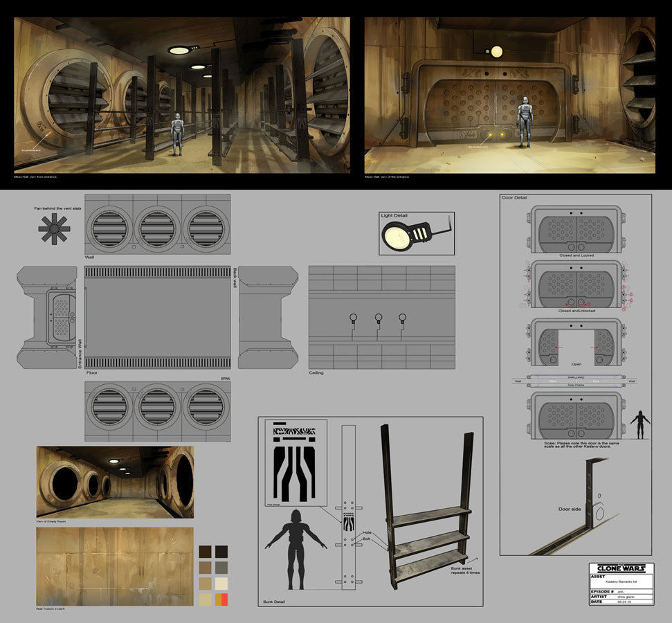Select the "Floor" label
672x623 pixels.
[92, 372]
